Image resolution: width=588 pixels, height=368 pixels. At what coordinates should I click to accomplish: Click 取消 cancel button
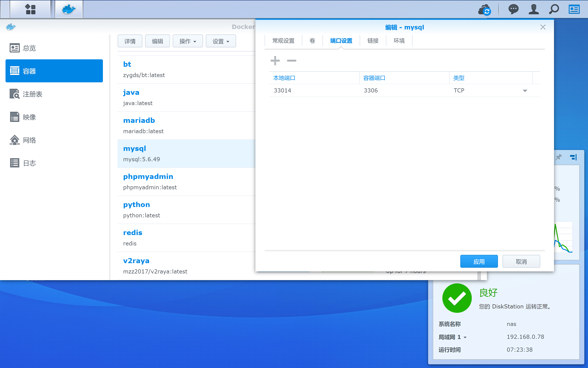(x=521, y=262)
